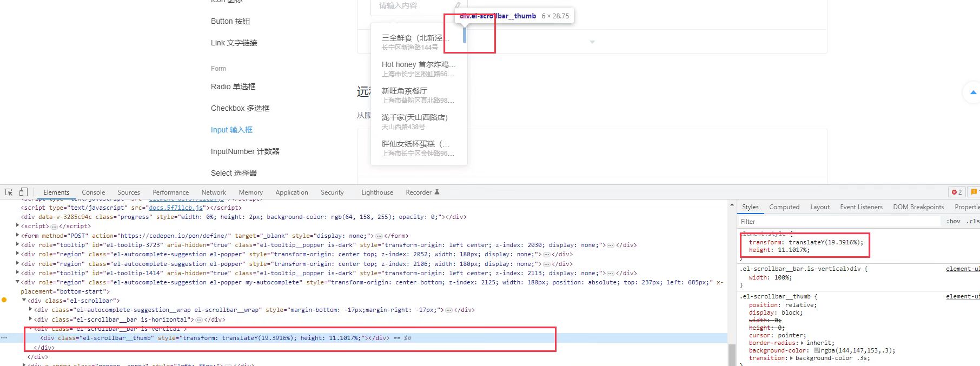980x366 pixels.
Task: Open the Sources tab
Action: click(x=129, y=192)
